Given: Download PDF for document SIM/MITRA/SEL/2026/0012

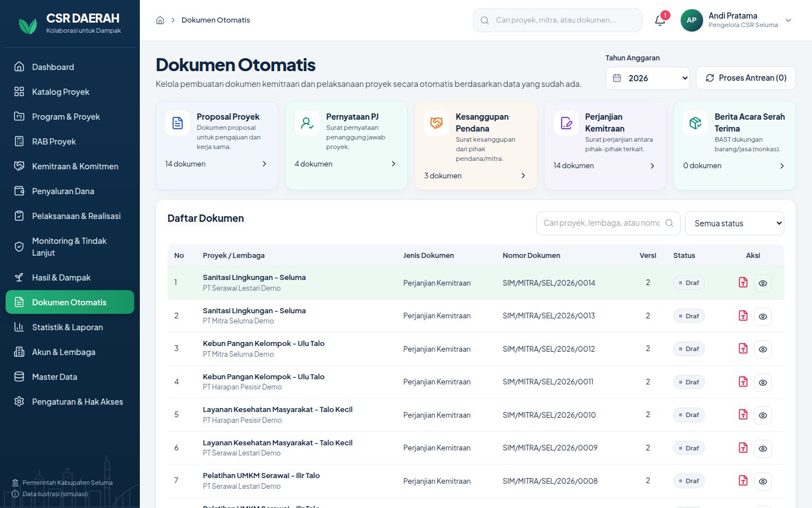Looking at the screenshot, I should point(743,348).
